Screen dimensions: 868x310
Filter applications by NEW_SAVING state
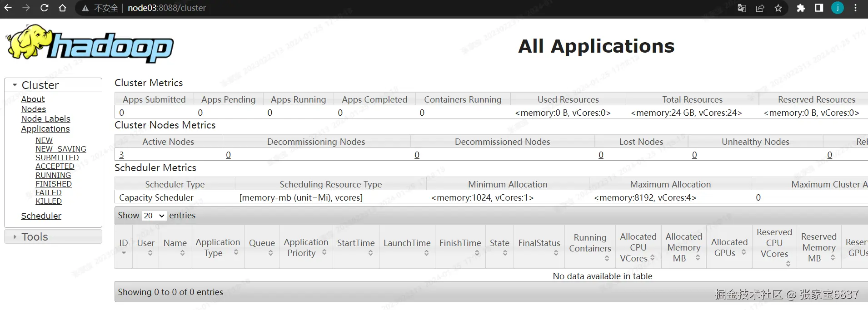tap(61, 149)
